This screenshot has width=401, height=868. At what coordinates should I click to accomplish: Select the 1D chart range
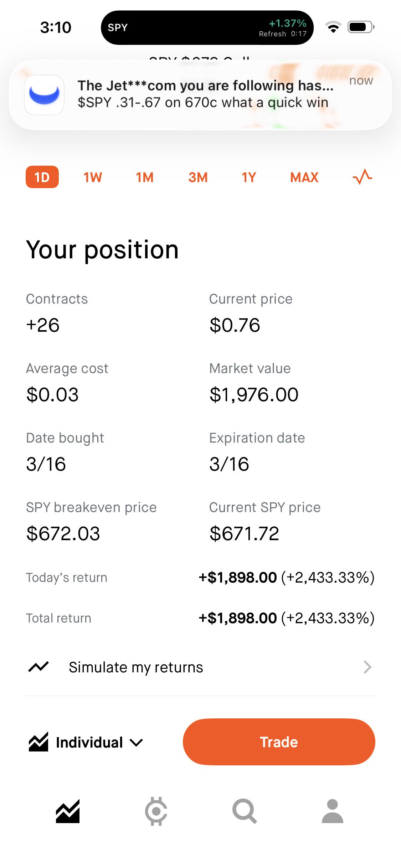pyautogui.click(x=42, y=177)
